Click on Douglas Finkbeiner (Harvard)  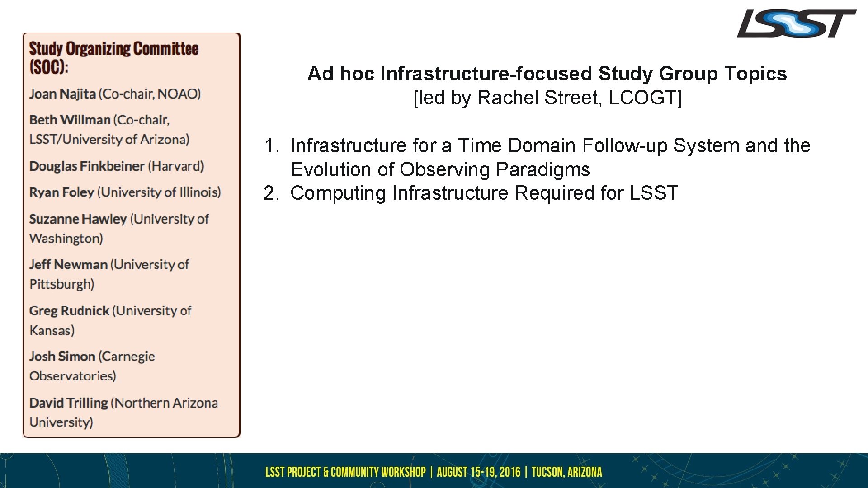point(116,166)
